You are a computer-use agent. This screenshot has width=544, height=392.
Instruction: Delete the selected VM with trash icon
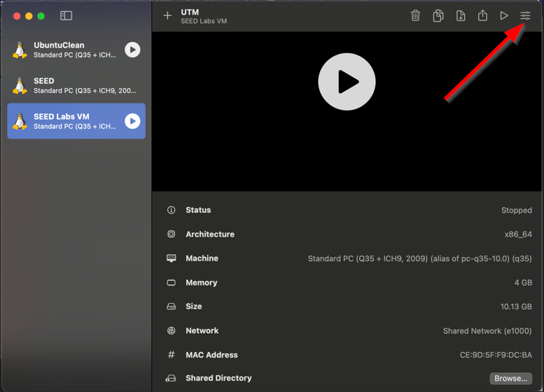coord(415,15)
